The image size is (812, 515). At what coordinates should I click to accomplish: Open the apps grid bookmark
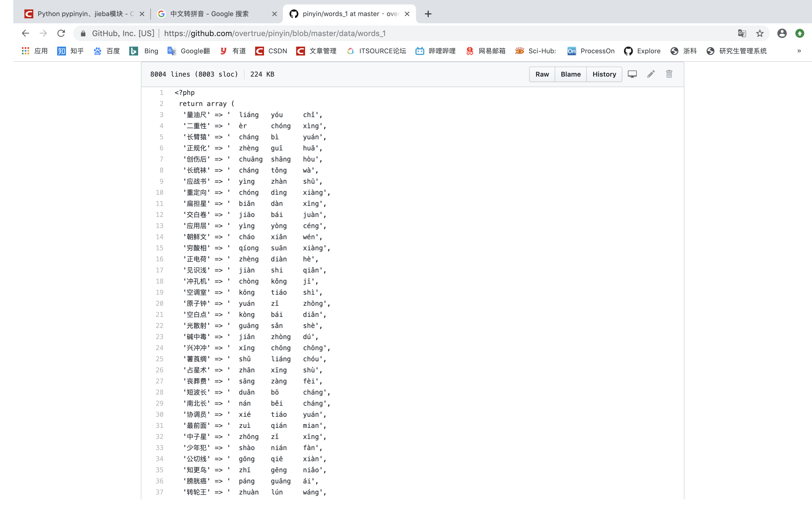click(35, 51)
